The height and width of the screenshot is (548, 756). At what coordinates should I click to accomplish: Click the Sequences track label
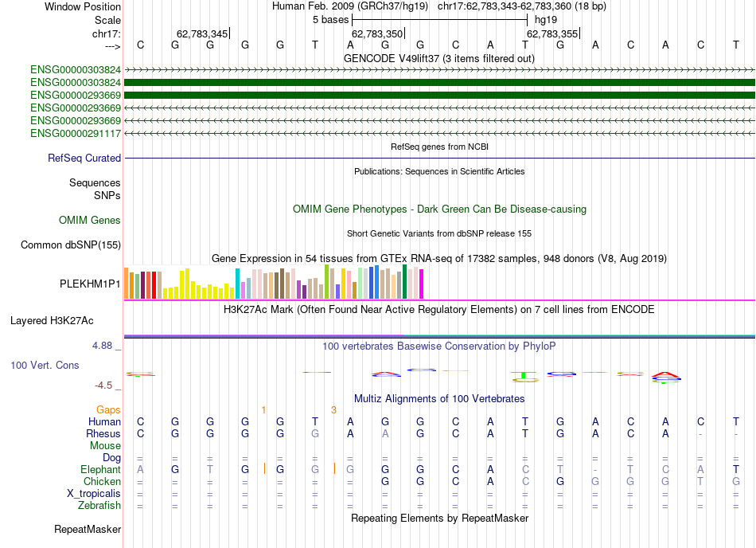95,183
